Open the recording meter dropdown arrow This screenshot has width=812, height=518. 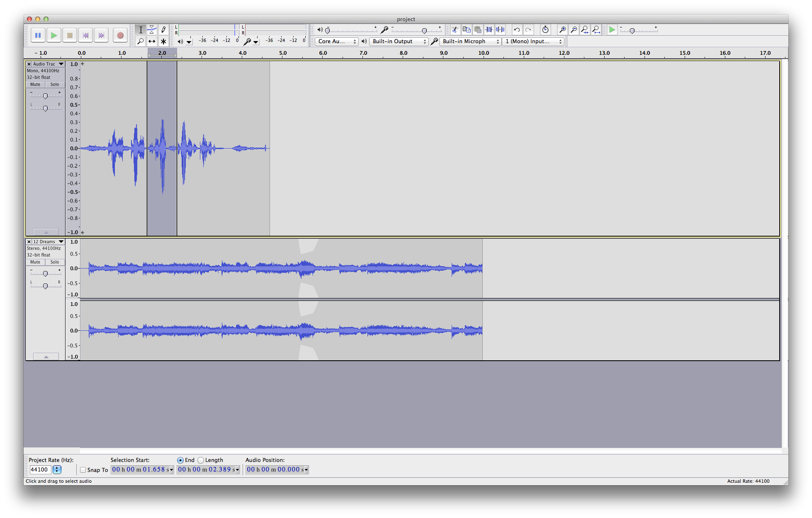coord(256,42)
